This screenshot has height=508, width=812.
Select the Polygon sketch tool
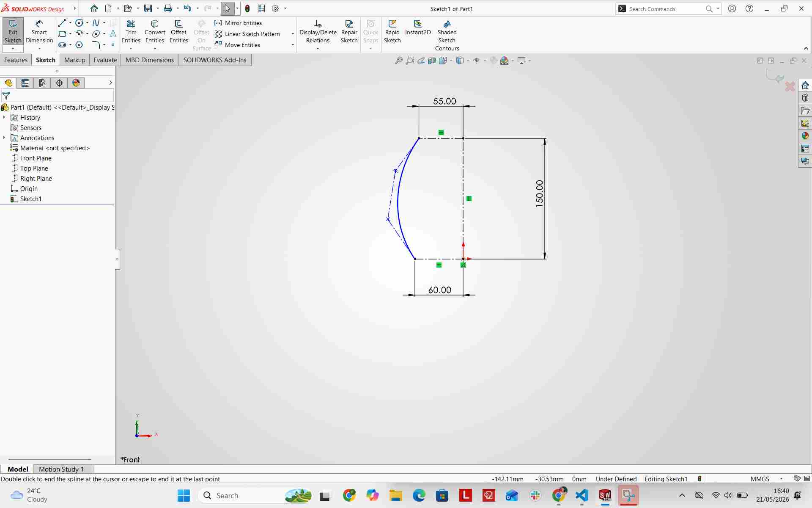(79, 45)
